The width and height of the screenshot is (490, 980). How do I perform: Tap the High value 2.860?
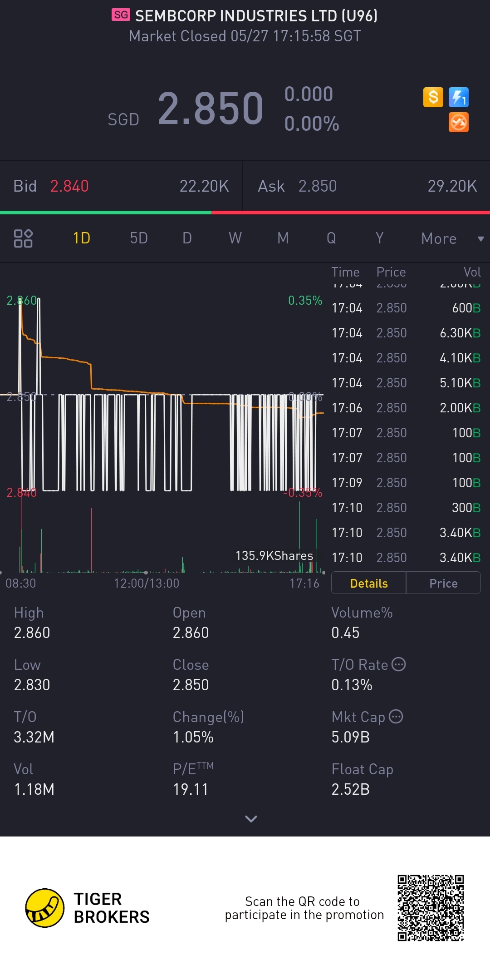coord(32,633)
